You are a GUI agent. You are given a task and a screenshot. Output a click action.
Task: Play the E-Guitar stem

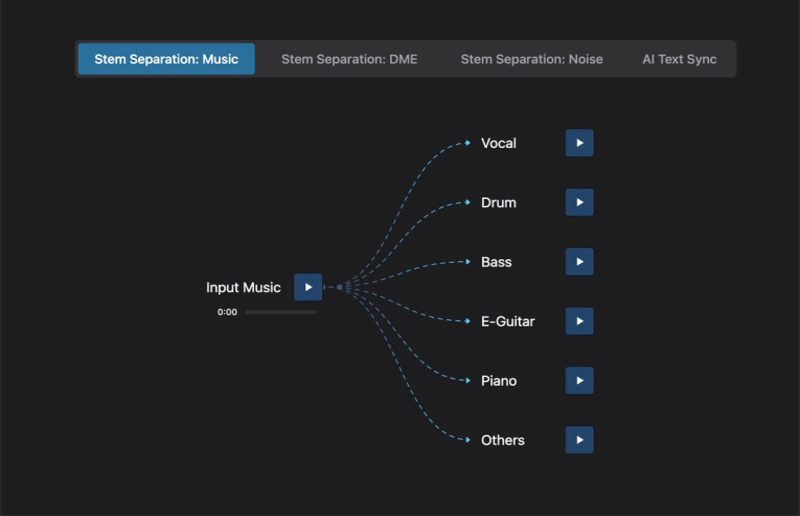(x=579, y=321)
